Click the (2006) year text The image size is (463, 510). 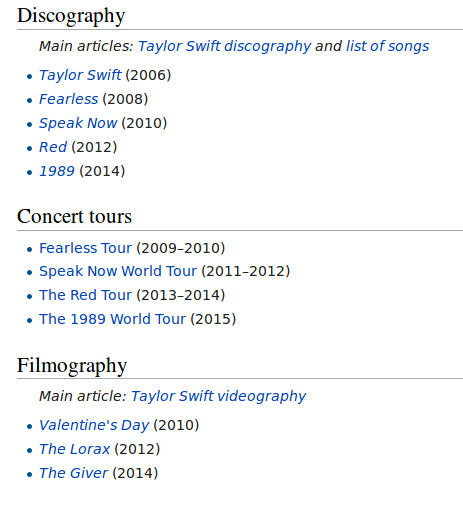point(149,75)
